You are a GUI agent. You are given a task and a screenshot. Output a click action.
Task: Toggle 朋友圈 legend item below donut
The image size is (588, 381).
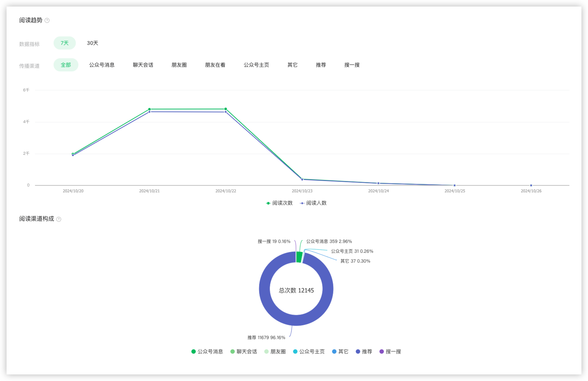275,351
